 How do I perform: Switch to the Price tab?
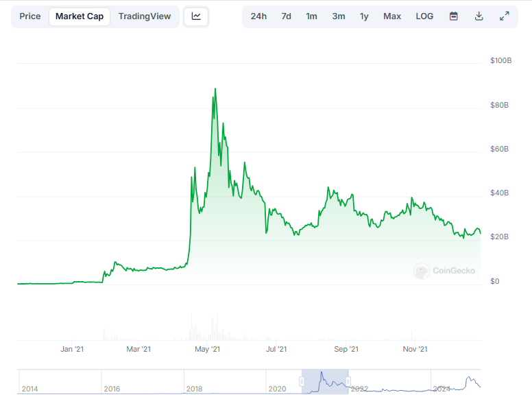(30, 16)
